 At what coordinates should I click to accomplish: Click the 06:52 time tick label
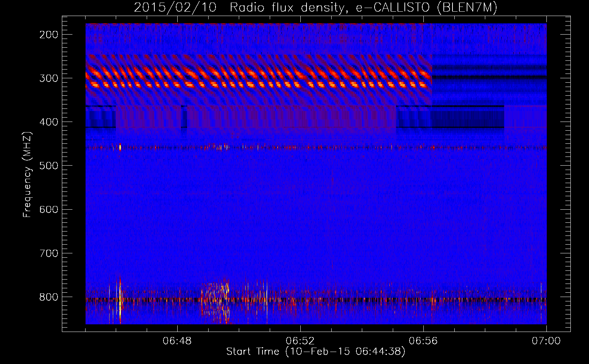pos(300,341)
